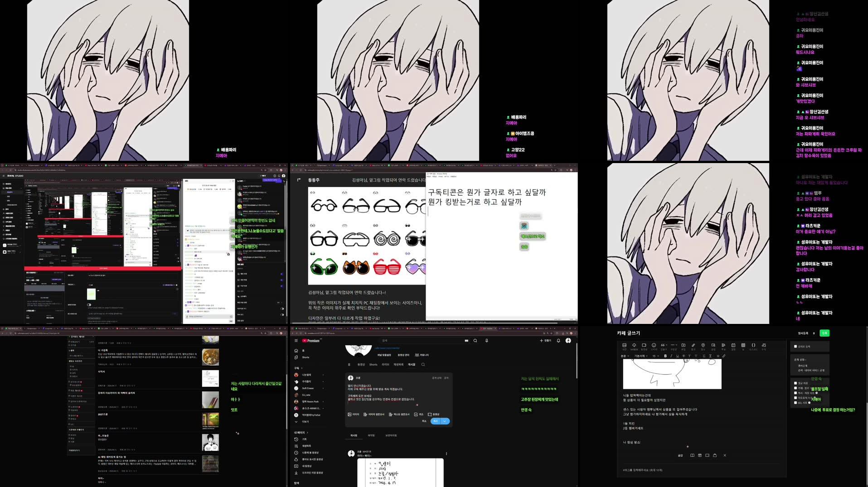
Task: Open the 기본서체 font dropdown
Action: (641, 356)
